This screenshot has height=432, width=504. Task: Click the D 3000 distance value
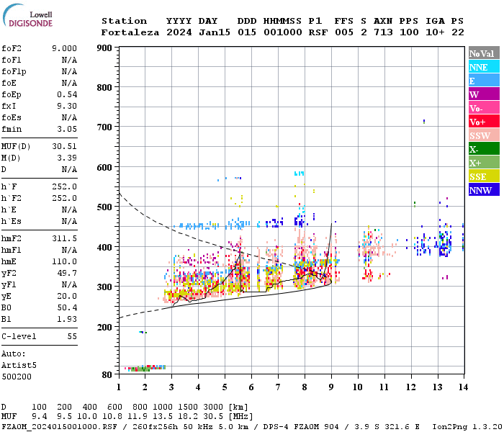point(213,407)
